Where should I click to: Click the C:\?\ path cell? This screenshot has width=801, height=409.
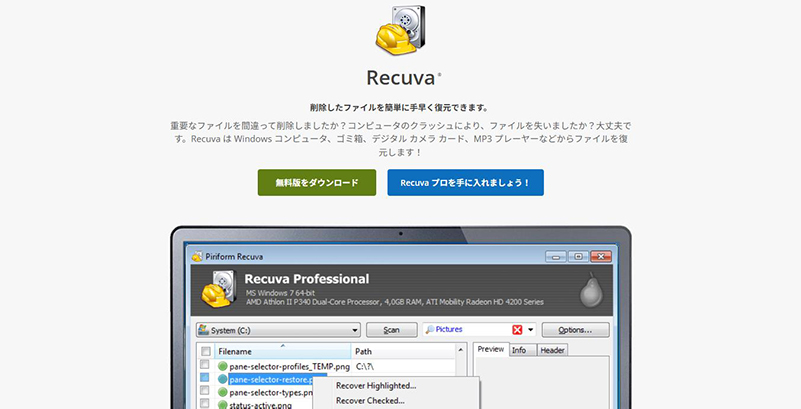[366, 366]
